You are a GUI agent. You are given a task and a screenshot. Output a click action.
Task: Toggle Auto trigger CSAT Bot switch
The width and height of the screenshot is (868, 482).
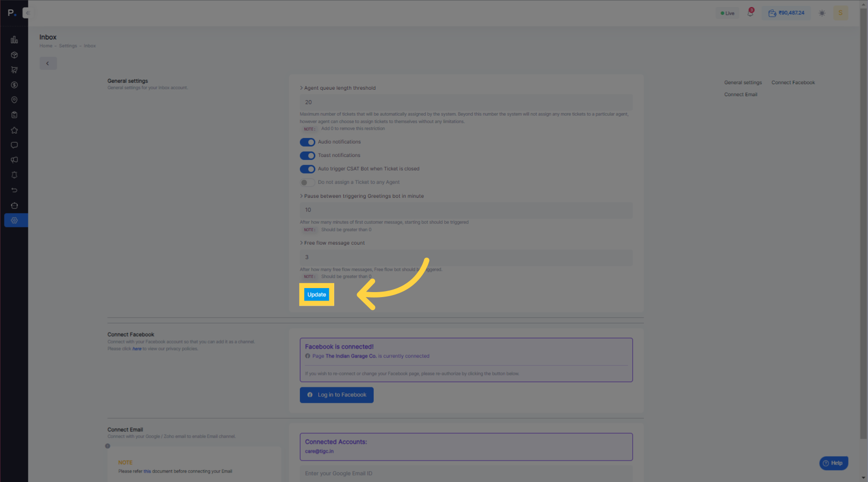307,169
